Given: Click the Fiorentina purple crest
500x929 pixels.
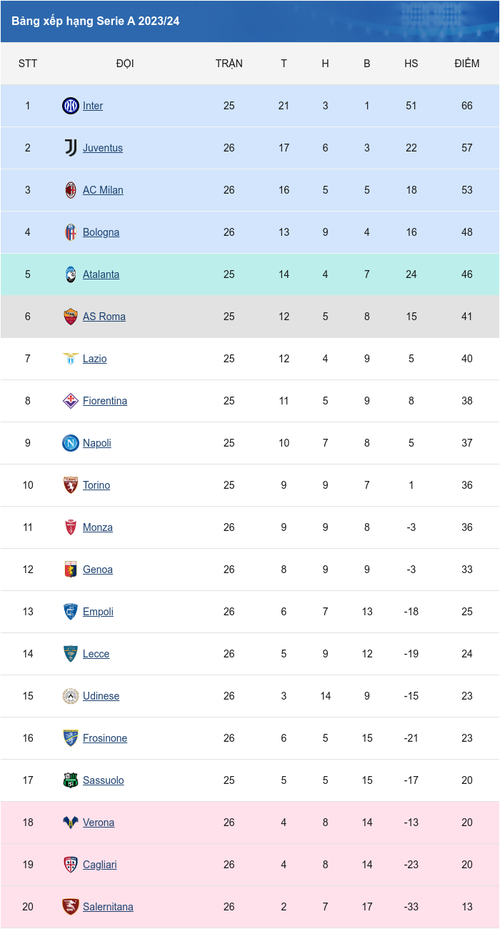Looking at the screenshot, I should (x=70, y=401).
